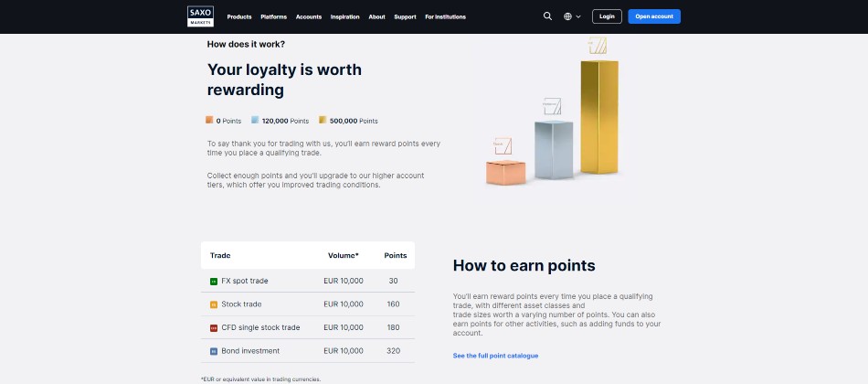
Task: Open the full point catalogue link
Action: click(495, 355)
